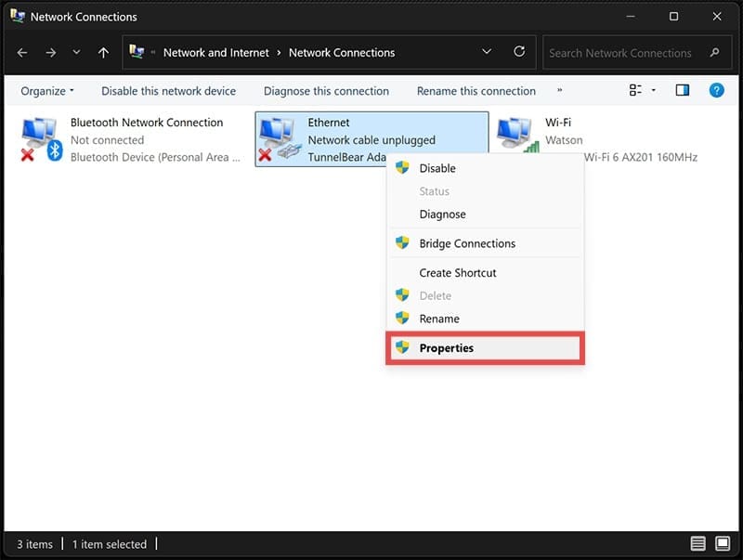Go up one folder level arrow
Viewport: 743px width, 560px height.
(103, 53)
